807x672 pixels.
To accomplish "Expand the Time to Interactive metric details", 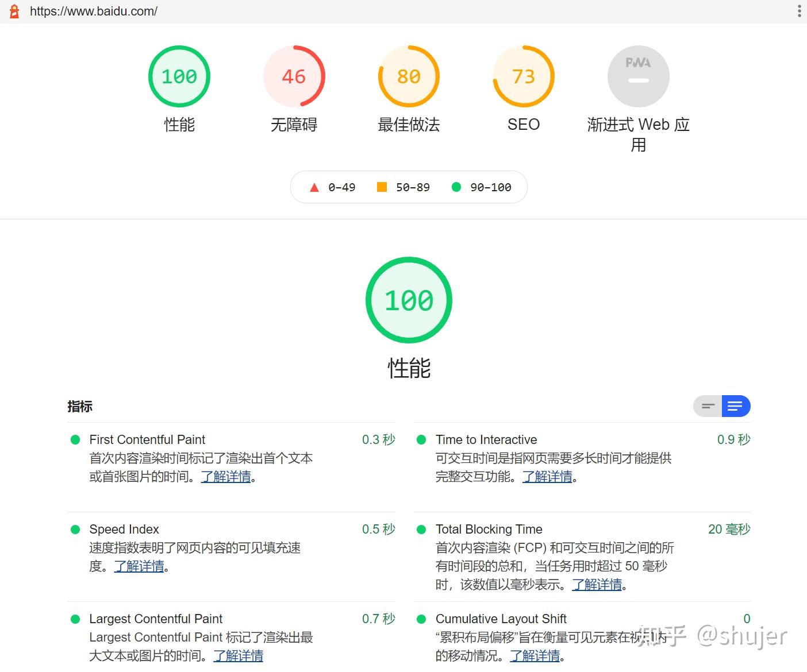I will pyautogui.click(x=486, y=439).
